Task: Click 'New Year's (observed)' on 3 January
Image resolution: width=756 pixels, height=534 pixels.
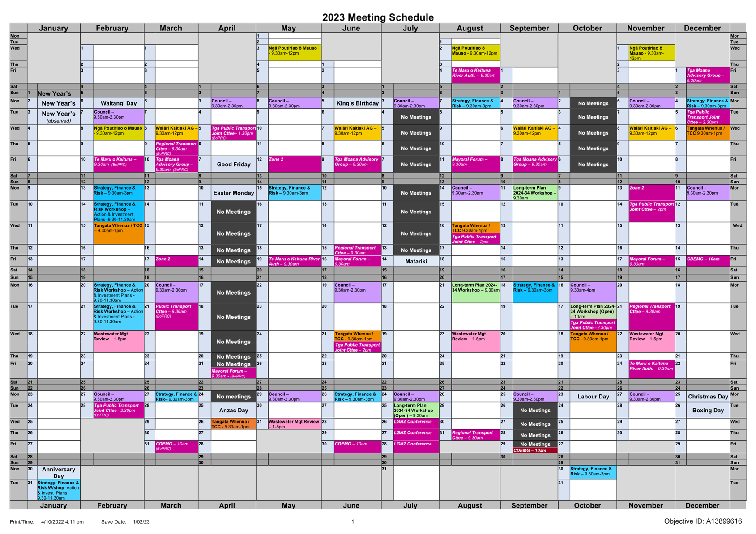Action: coord(59,117)
